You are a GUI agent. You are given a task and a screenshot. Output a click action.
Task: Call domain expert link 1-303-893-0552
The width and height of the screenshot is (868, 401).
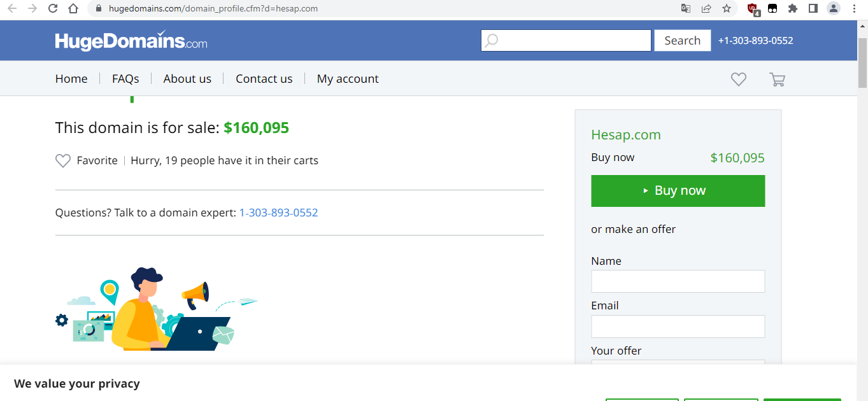[278, 213]
